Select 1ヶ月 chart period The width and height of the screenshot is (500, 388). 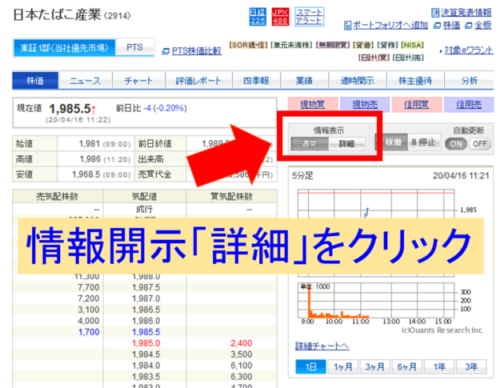(343, 367)
